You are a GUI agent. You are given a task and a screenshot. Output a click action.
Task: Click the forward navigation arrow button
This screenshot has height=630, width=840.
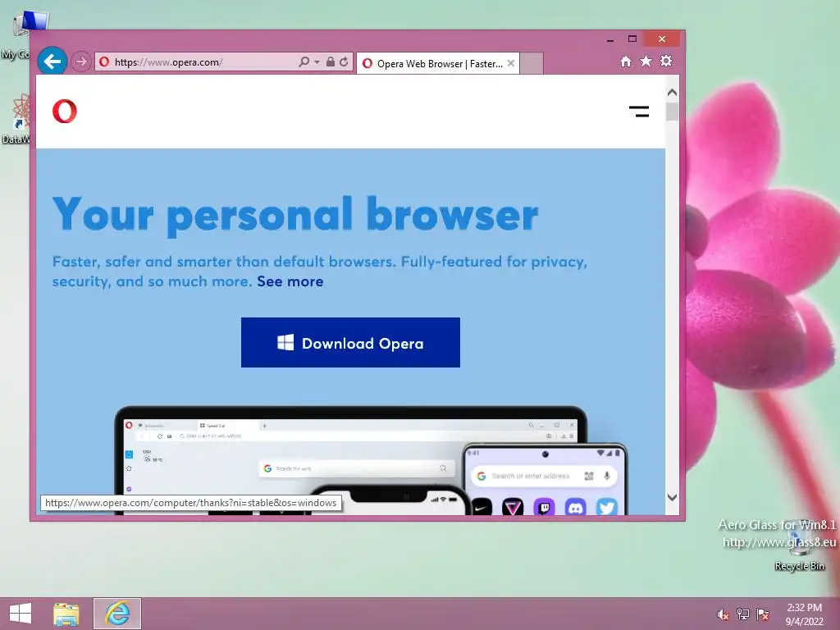tap(81, 62)
